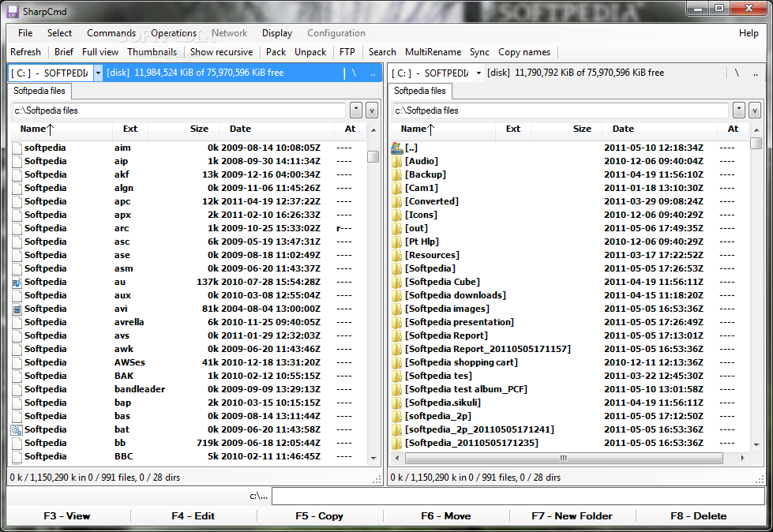Open the left panel drive dropdown
The height and width of the screenshot is (532, 773).
pos(98,73)
